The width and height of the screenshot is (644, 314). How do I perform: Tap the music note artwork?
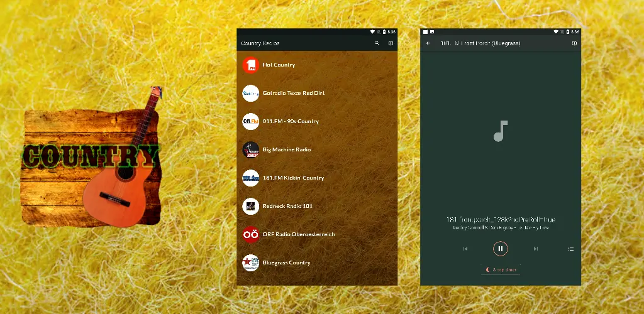coord(501,131)
